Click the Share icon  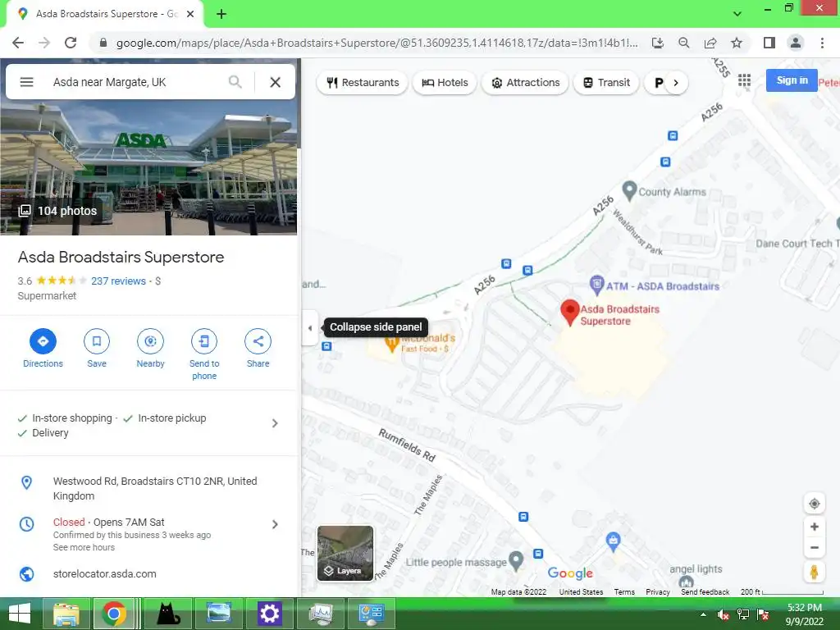click(258, 341)
